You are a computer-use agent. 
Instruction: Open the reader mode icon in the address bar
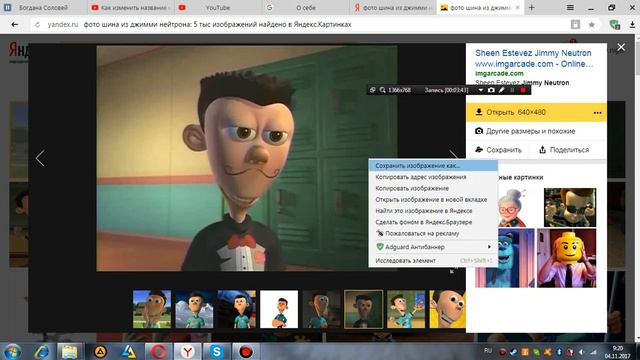pos(576,24)
